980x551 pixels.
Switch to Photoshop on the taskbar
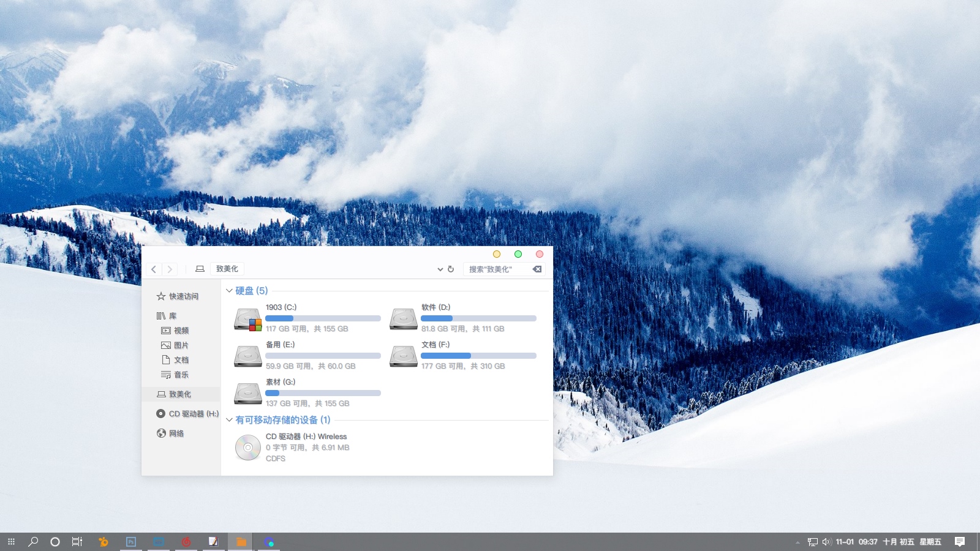[x=131, y=542]
